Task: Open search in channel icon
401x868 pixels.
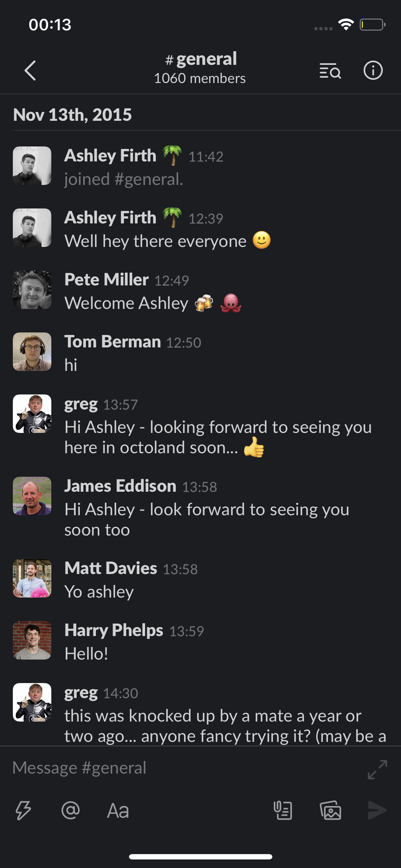Action: (x=330, y=71)
